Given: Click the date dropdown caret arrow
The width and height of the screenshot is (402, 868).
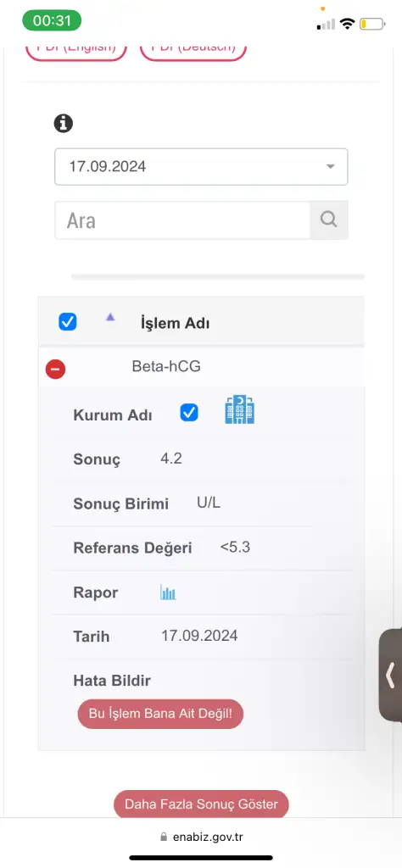Looking at the screenshot, I should [x=331, y=167].
